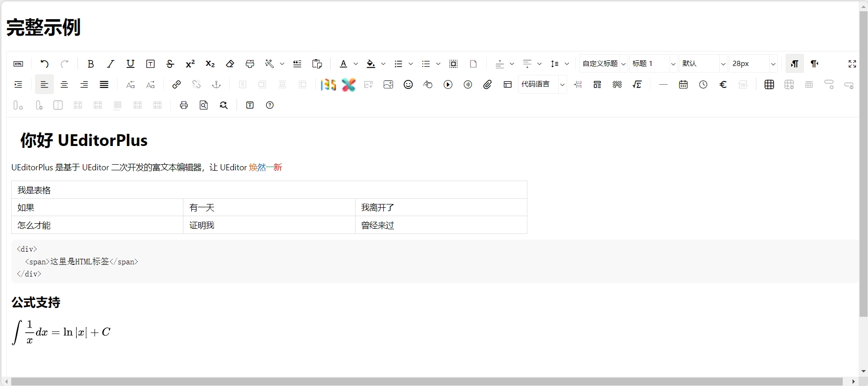The image size is (868, 386).
Task: Apply the background color paint bucket
Action: [x=371, y=64]
